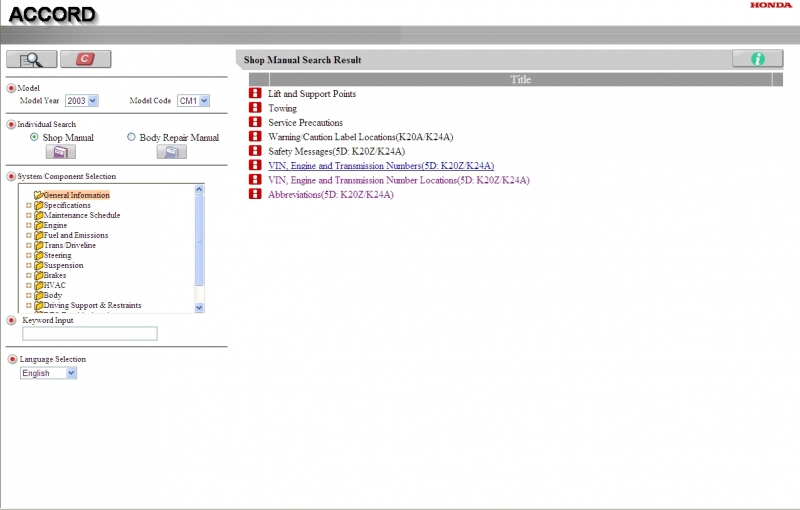Open VIN, Engine and Transmission Number Locations link
Image resolution: width=800 pixels, height=510 pixels.
point(399,180)
